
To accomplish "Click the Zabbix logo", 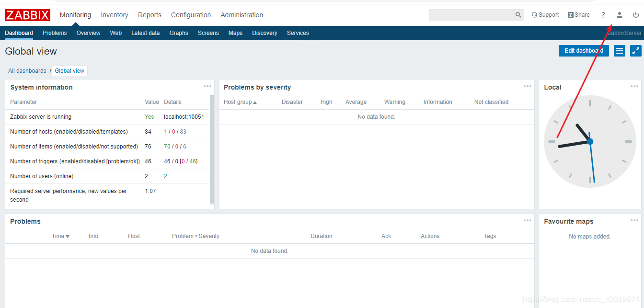I will (27, 15).
